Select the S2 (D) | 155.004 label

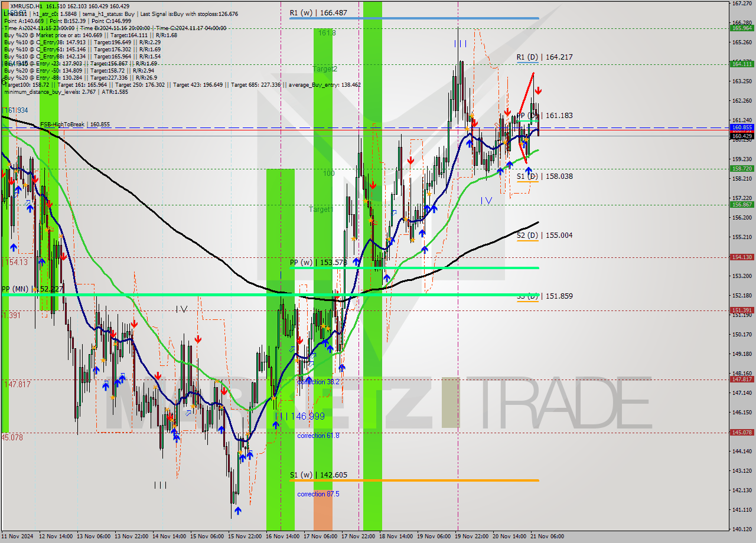[545, 235]
